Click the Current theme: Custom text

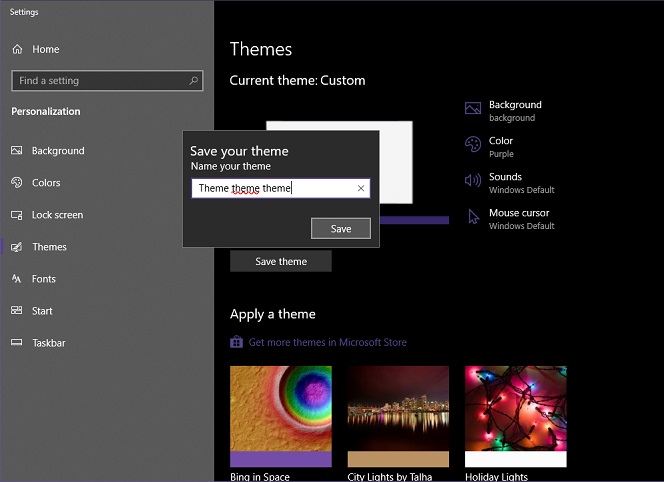(297, 80)
